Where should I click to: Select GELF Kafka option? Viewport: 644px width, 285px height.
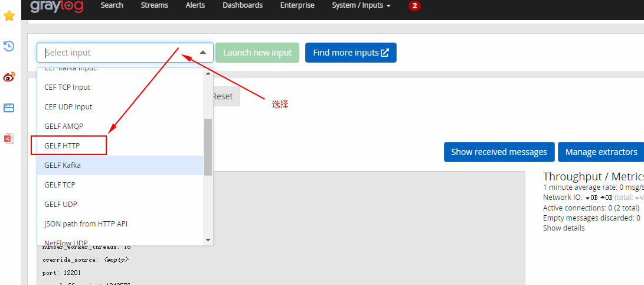click(x=120, y=166)
